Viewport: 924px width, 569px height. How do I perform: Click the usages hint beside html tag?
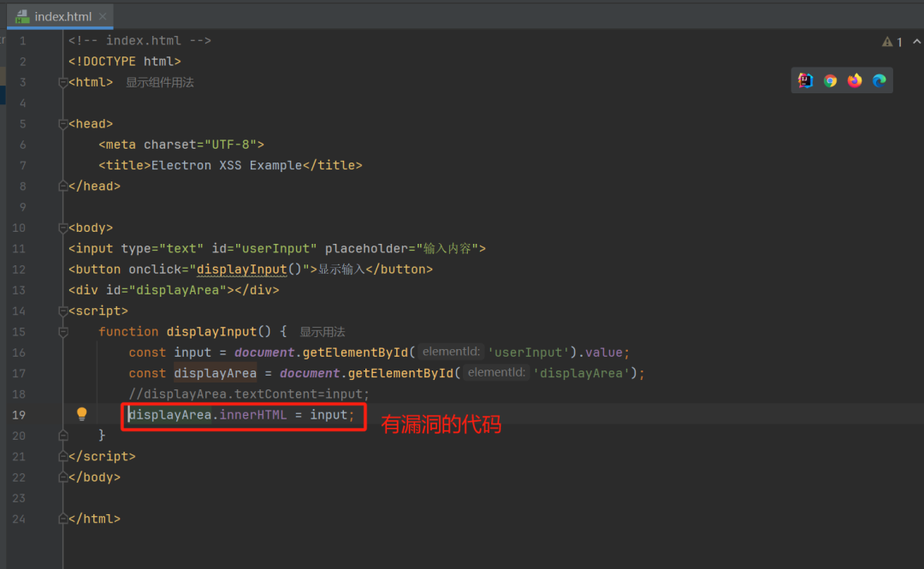click(x=160, y=82)
